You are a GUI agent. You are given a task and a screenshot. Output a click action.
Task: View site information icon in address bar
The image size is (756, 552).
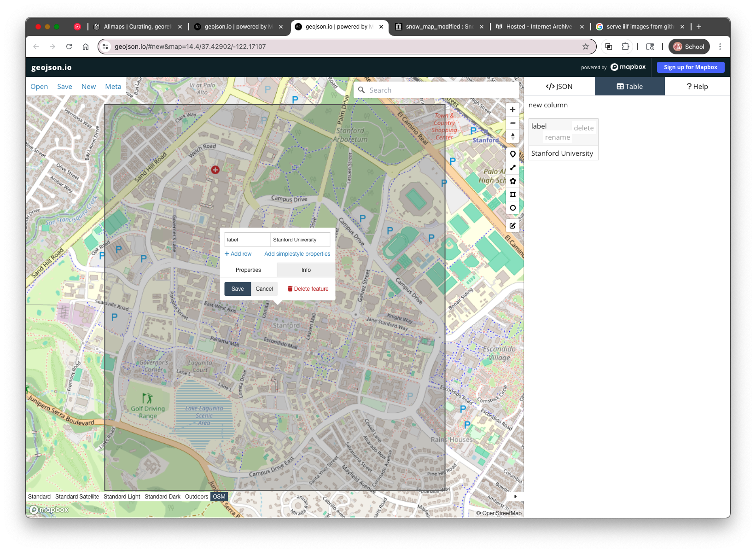click(106, 47)
